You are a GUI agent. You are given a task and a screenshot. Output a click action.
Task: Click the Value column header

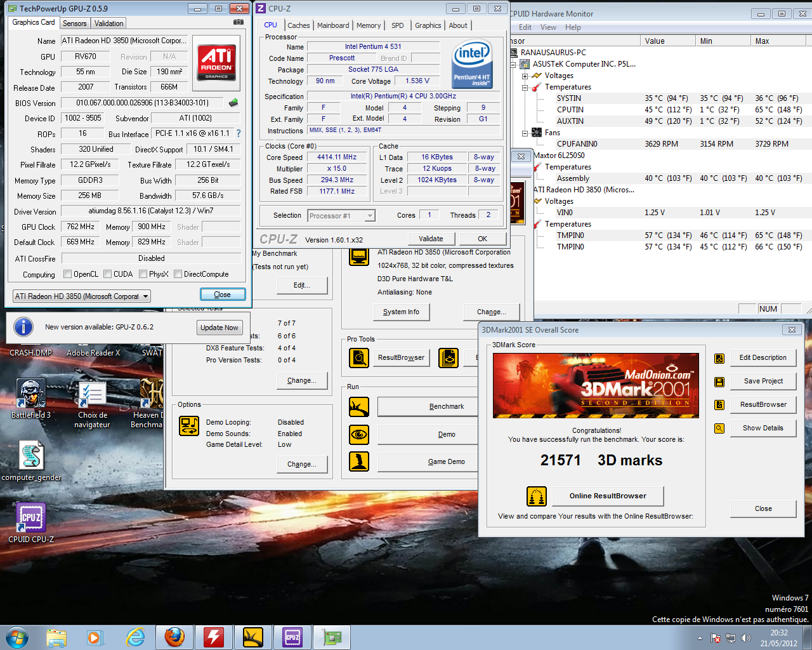[667, 41]
